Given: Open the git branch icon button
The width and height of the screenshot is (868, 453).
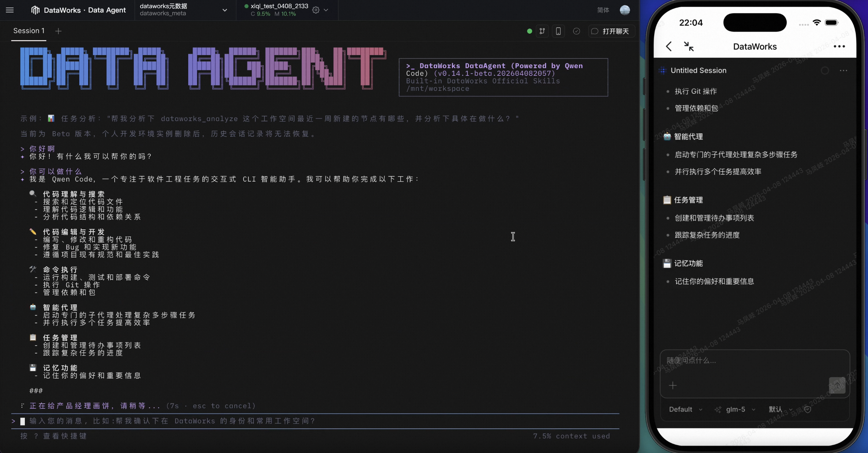Looking at the screenshot, I should click(x=542, y=31).
